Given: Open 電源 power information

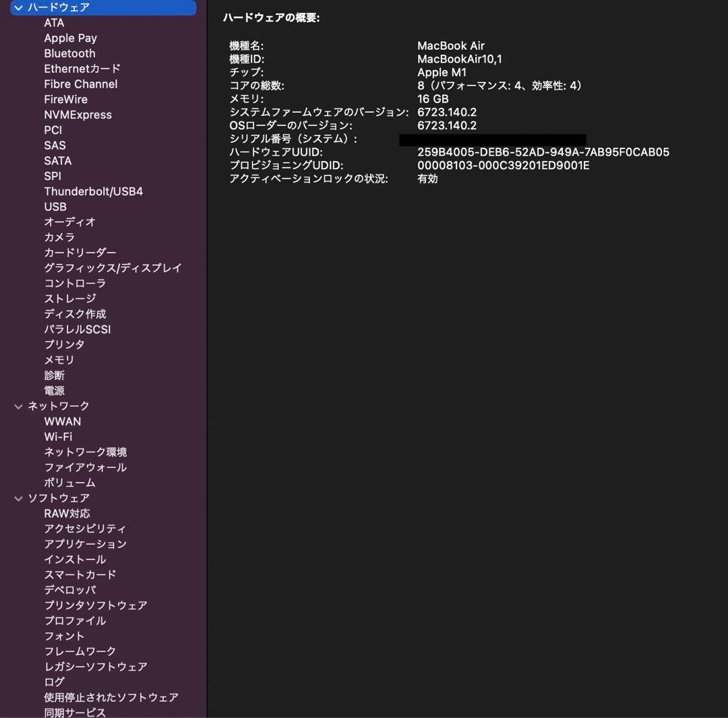Looking at the screenshot, I should (55, 391).
